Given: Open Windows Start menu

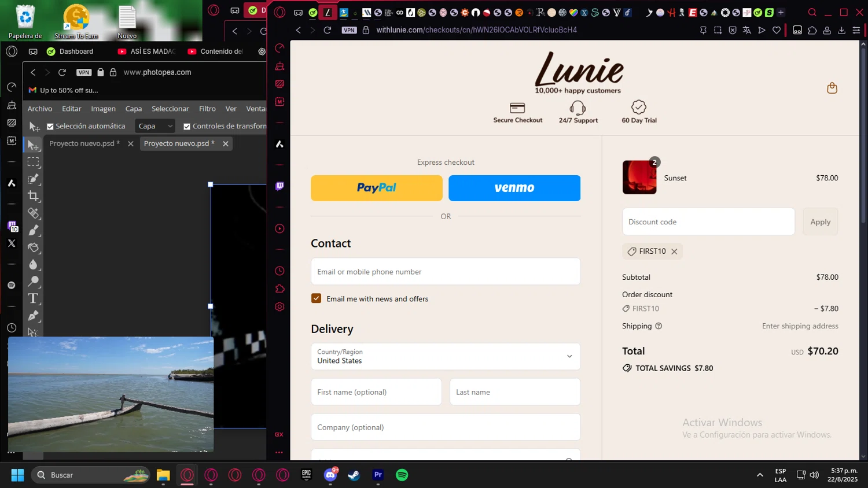Looking at the screenshot, I should tap(18, 475).
